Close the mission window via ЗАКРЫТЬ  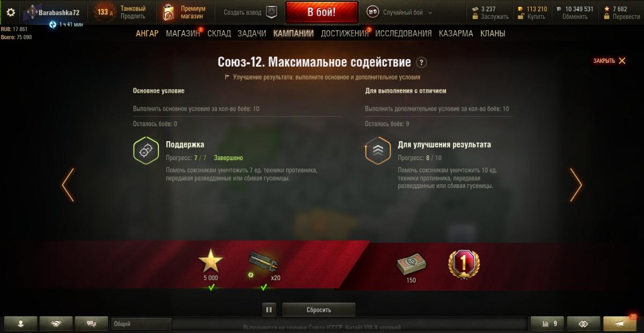610,61
